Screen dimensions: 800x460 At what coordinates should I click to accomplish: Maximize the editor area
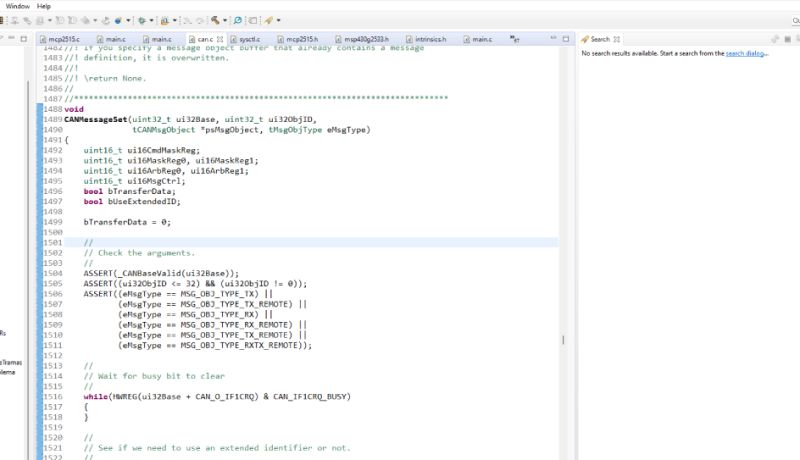tap(566, 39)
